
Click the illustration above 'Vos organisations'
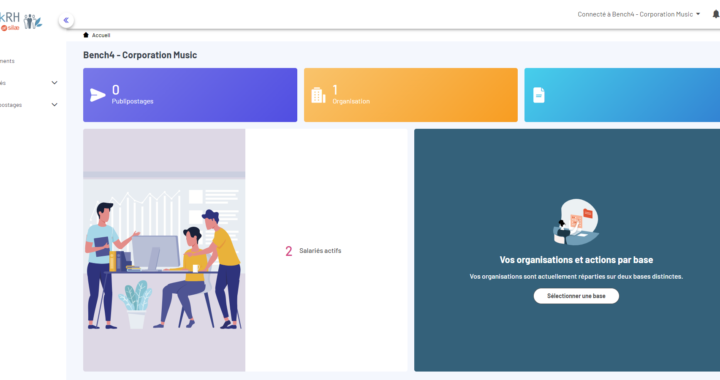point(576,222)
